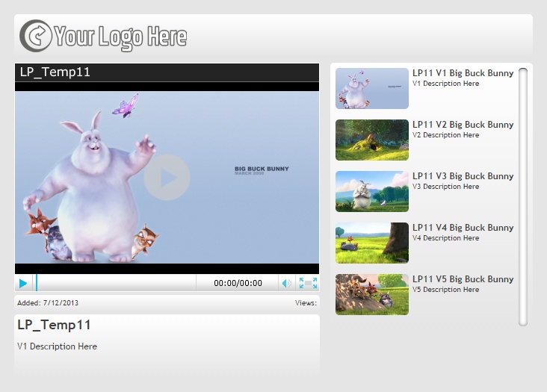Click the 'V2 Description Here' playlist text
Screen dimensions: 547x392
pos(445,135)
